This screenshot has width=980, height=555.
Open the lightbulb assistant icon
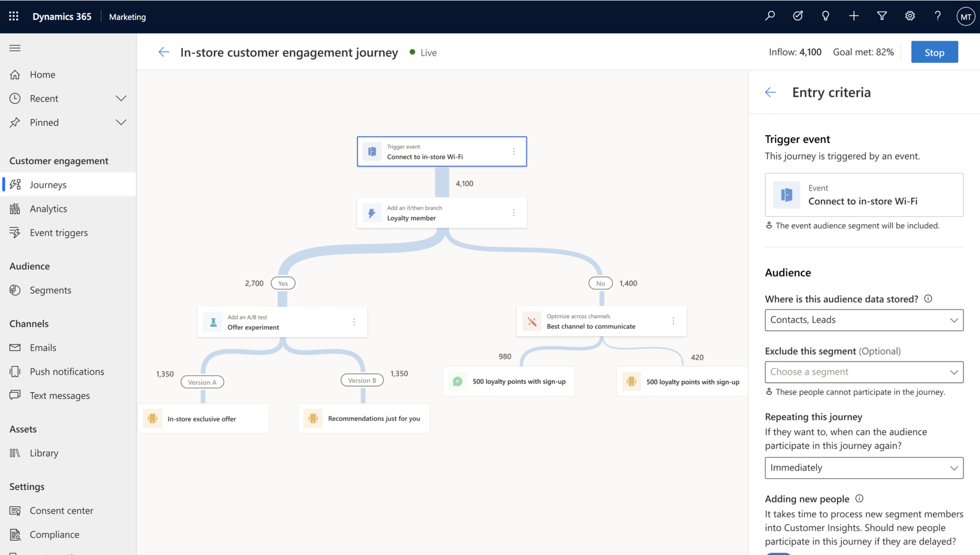click(826, 16)
